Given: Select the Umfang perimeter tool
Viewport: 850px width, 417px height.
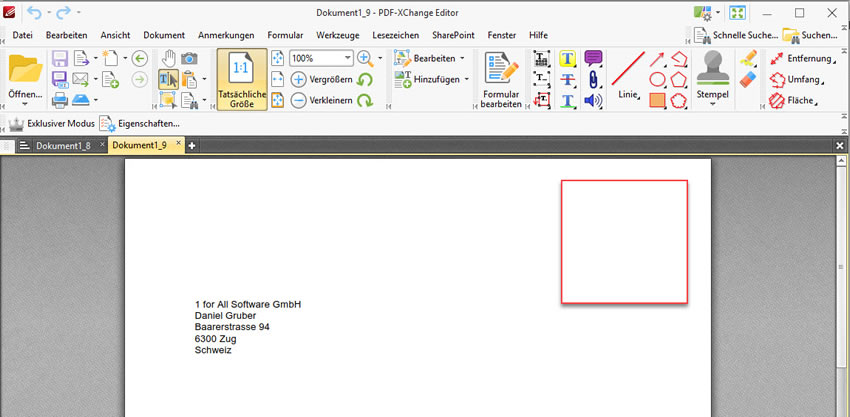Looking at the screenshot, I should point(797,79).
